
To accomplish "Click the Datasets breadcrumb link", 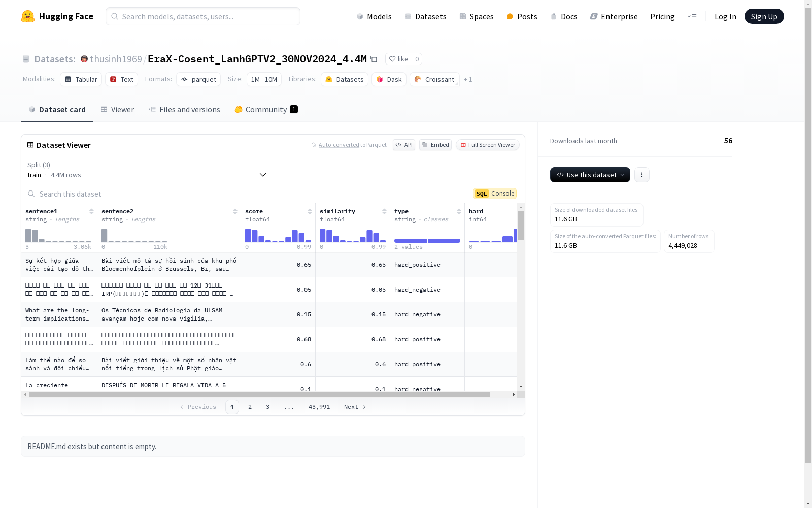I will [x=54, y=59].
